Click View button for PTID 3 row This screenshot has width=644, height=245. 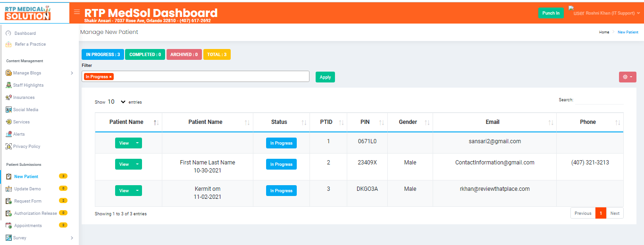pos(124,191)
